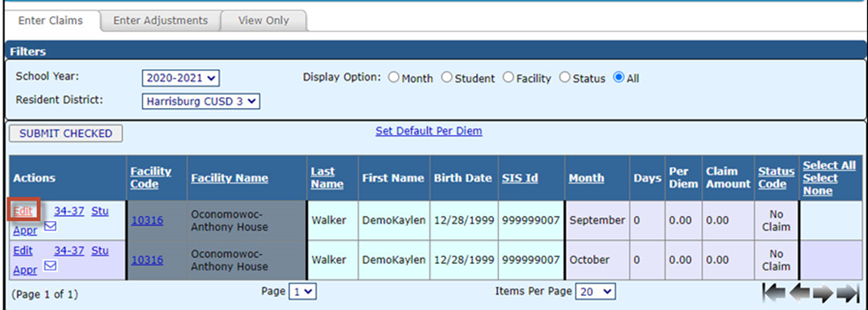
Task: Open facility code 10316 in October row
Action: point(148,261)
